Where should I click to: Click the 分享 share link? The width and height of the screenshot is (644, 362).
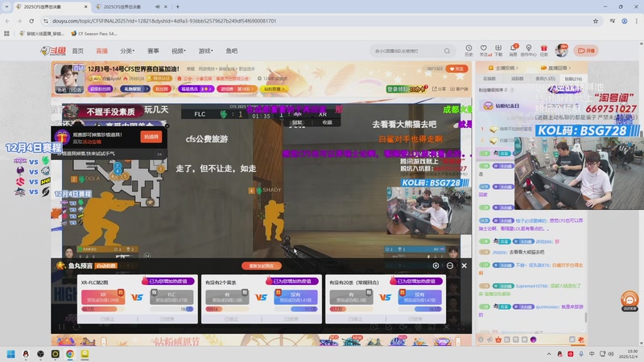click(x=439, y=88)
